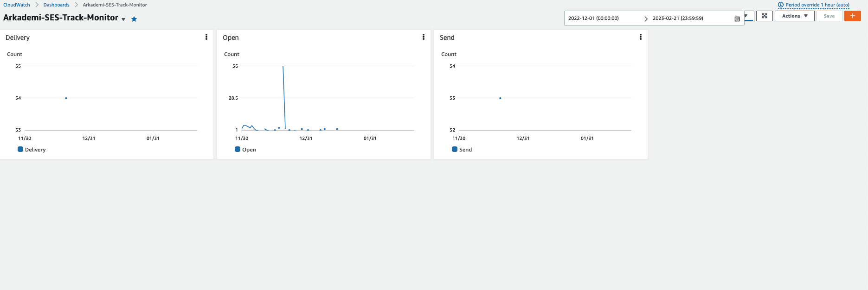
Task: Enter full screen mode for the dashboard
Action: pyautogui.click(x=764, y=16)
